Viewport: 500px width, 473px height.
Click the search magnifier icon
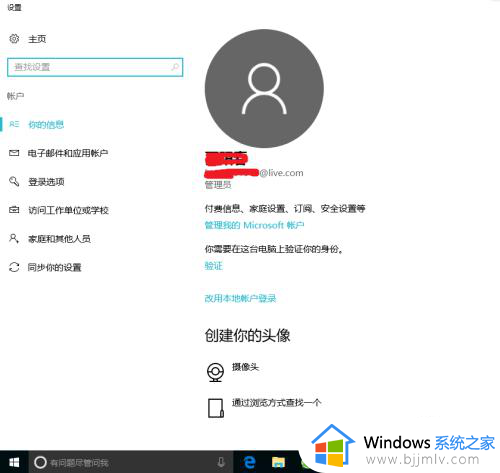pyautogui.click(x=175, y=67)
